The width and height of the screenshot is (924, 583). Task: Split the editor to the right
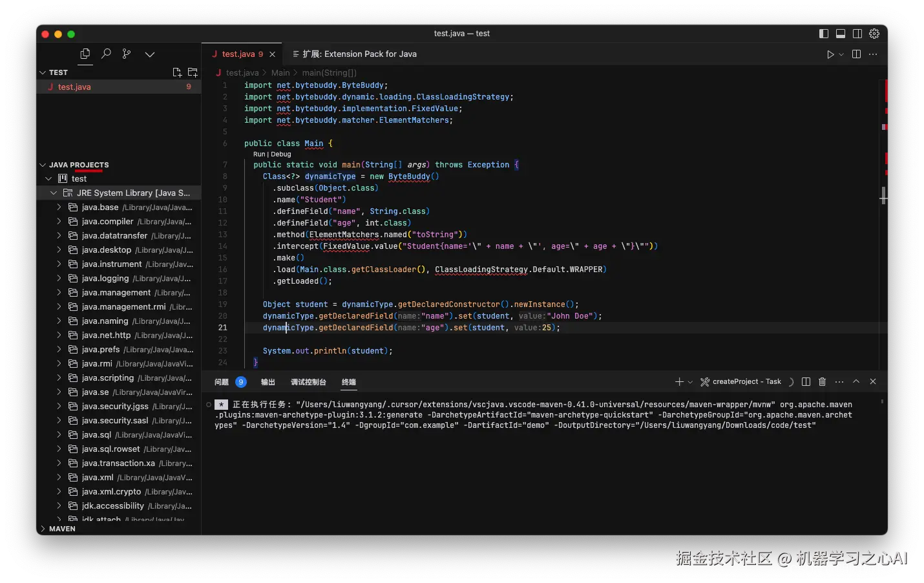(856, 54)
